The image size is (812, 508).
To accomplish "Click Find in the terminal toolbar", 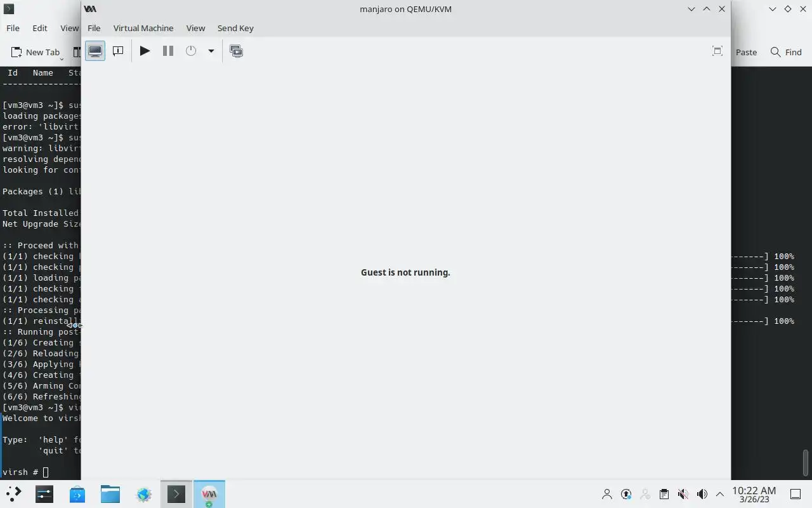I will pyautogui.click(x=786, y=52).
